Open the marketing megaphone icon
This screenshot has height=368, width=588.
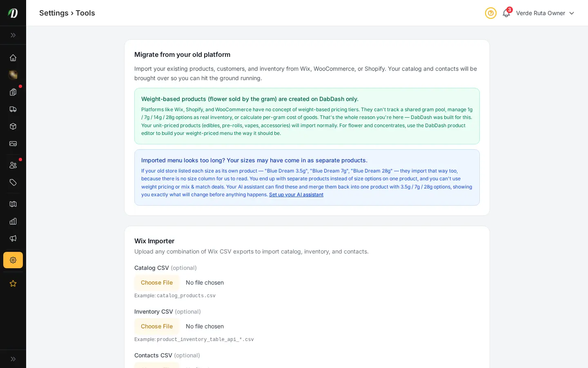tap(13, 238)
